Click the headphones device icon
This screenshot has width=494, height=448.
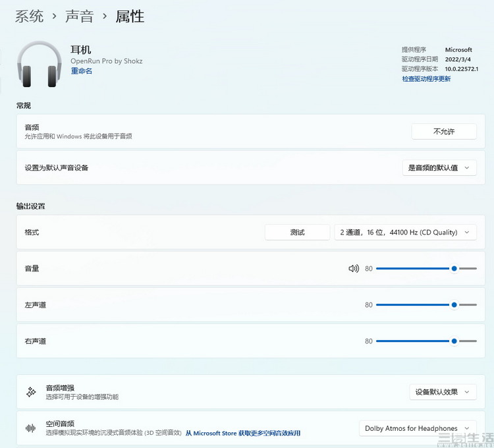tap(40, 65)
